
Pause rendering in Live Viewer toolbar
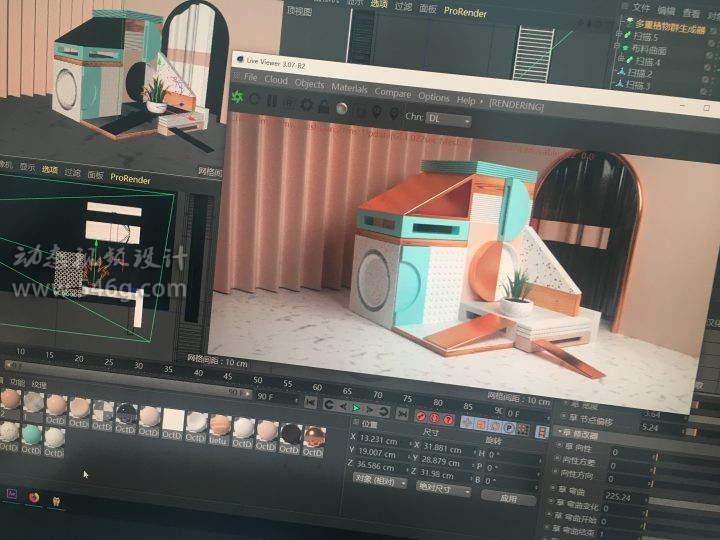(x=272, y=101)
